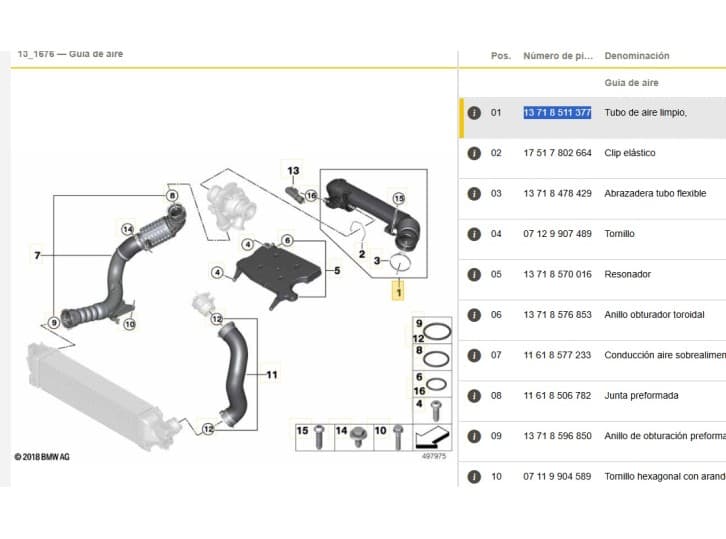Select highlighted callout 1 in diagram
The image size is (726, 539).
pyautogui.click(x=398, y=292)
